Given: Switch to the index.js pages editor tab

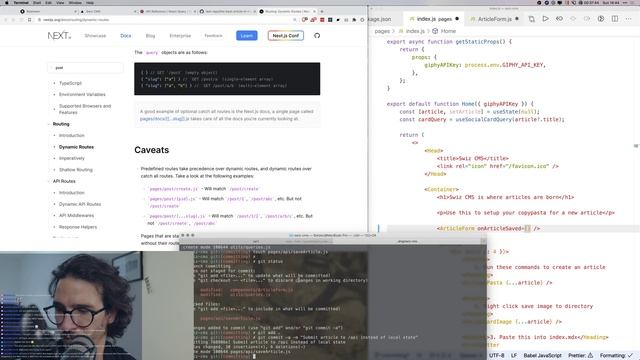Looking at the screenshot, I should [434, 19].
